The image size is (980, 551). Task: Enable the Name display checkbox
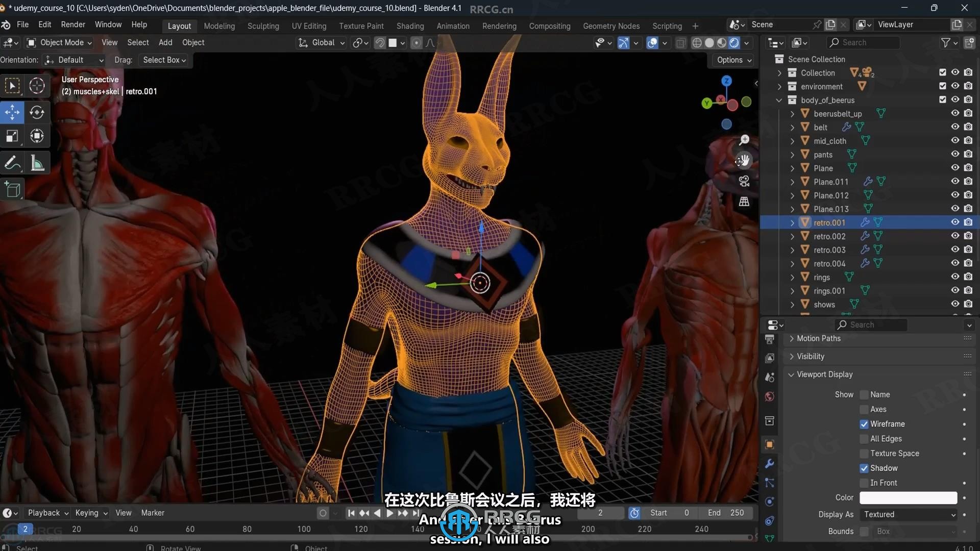864,394
